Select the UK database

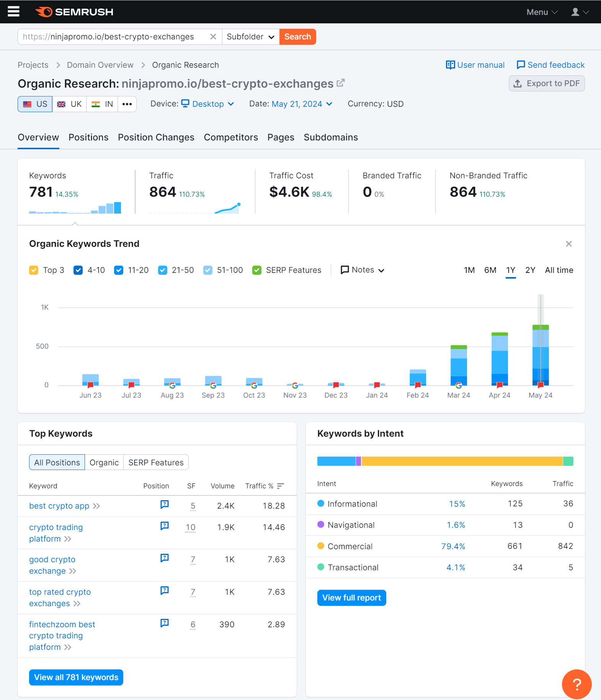[x=69, y=104]
